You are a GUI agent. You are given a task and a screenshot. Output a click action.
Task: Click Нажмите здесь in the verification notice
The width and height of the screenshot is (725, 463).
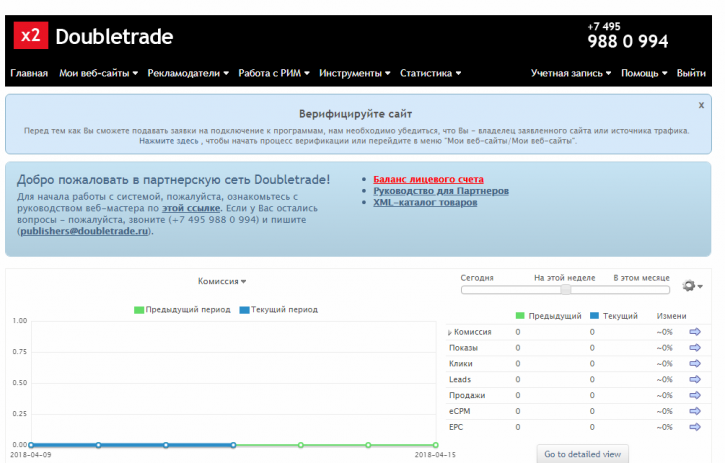tap(169, 141)
